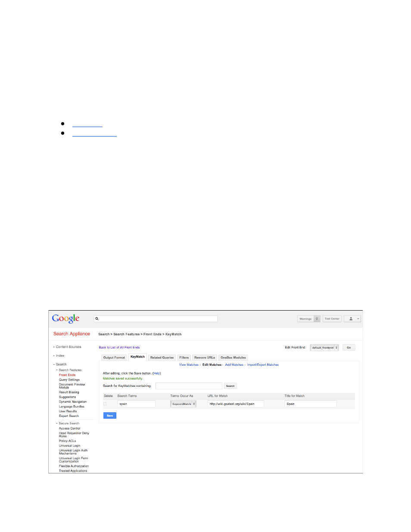
Task: Open the Remove URLs tab
Action: (x=204, y=358)
